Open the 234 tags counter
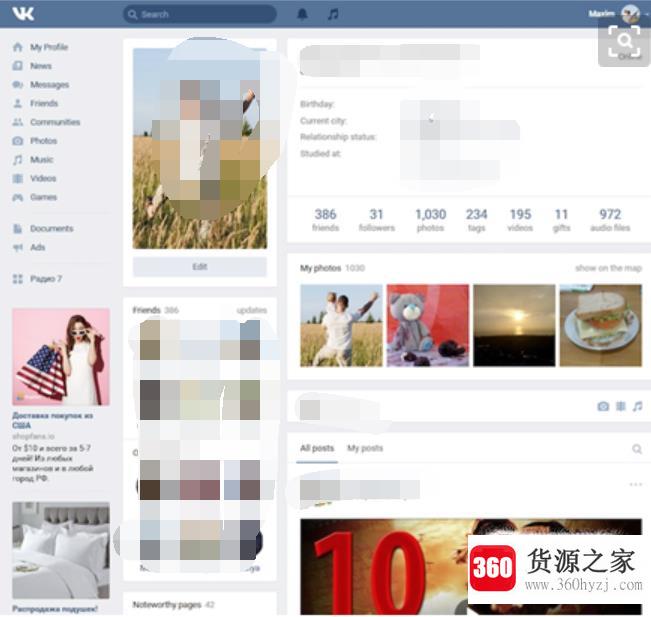The width and height of the screenshot is (651, 617). (476, 220)
